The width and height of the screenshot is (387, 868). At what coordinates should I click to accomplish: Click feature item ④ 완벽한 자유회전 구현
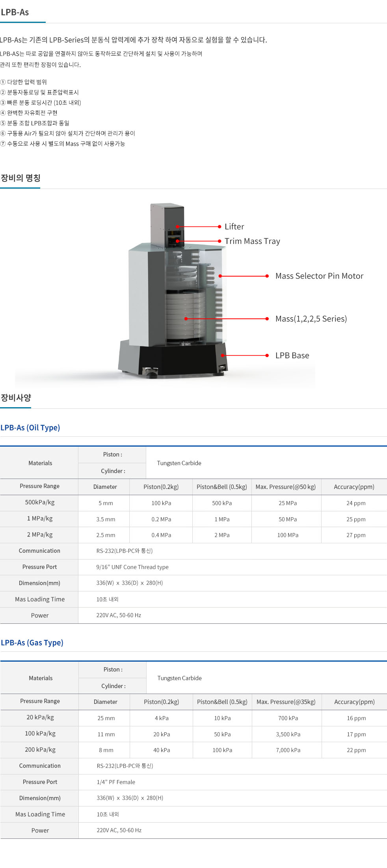pos(29,113)
